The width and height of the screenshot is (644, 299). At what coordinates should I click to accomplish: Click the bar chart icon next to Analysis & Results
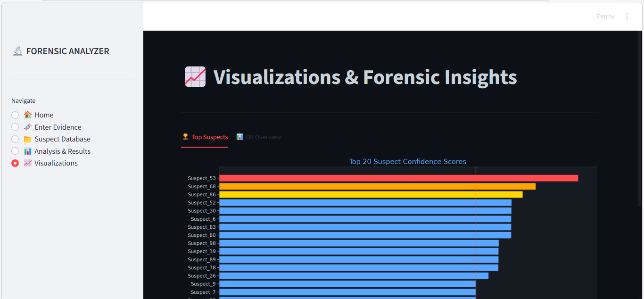28,151
